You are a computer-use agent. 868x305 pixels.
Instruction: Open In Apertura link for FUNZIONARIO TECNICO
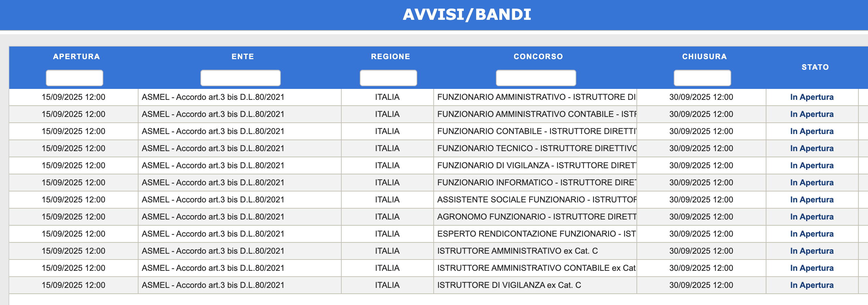coord(813,148)
